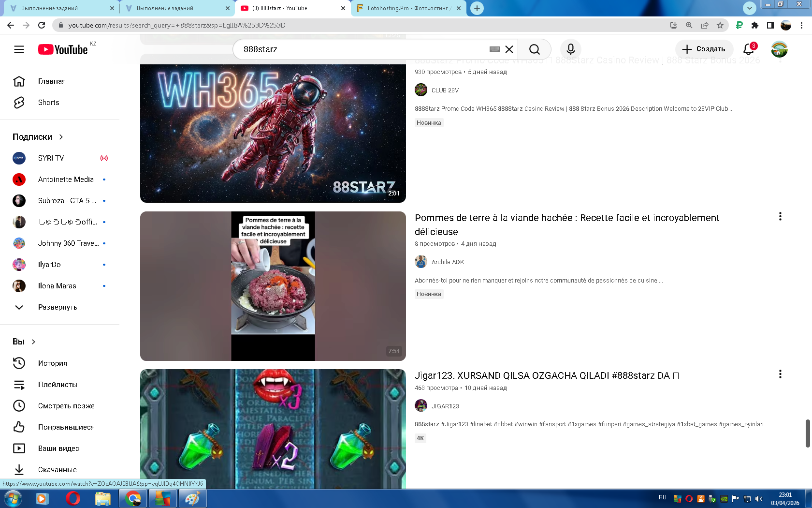Adjust volume from the system tray speaker
This screenshot has height=508, width=812.
(x=759, y=499)
